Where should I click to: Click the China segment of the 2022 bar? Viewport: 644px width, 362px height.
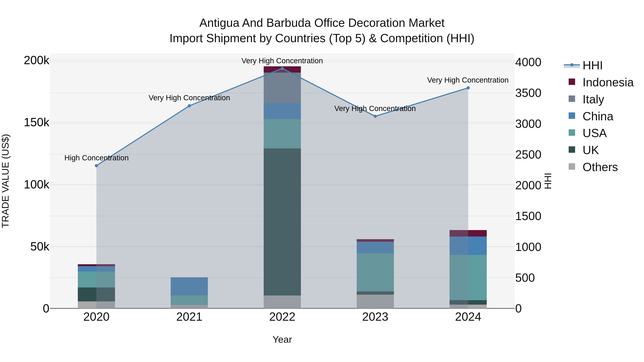click(282, 111)
